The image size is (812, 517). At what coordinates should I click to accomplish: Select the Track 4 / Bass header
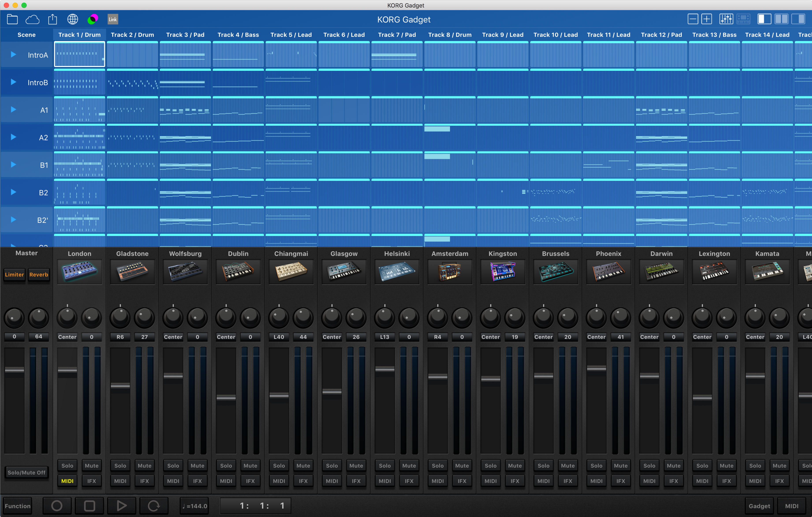coord(238,35)
